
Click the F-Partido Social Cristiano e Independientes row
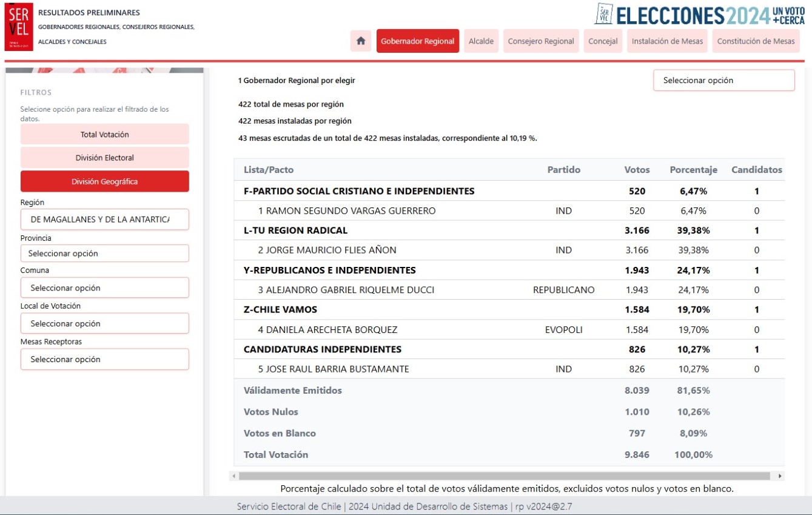pyautogui.click(x=509, y=191)
